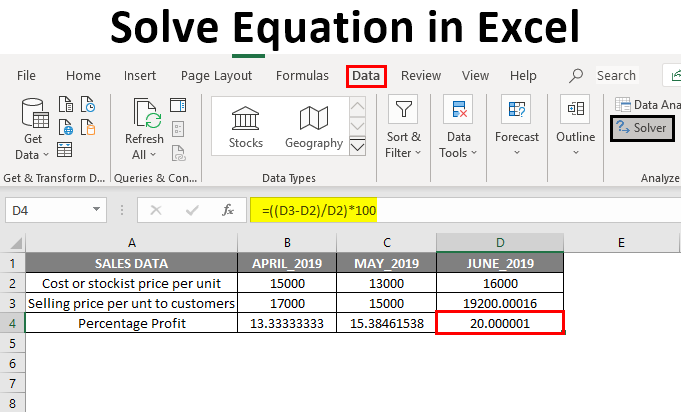Select column C header
This screenshot has width=681, height=412.
coord(387,242)
